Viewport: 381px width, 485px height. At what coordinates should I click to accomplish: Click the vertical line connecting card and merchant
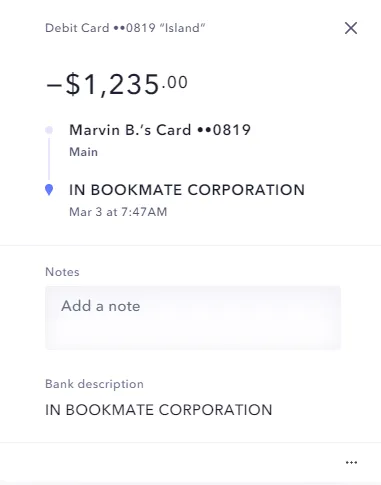[49, 159]
